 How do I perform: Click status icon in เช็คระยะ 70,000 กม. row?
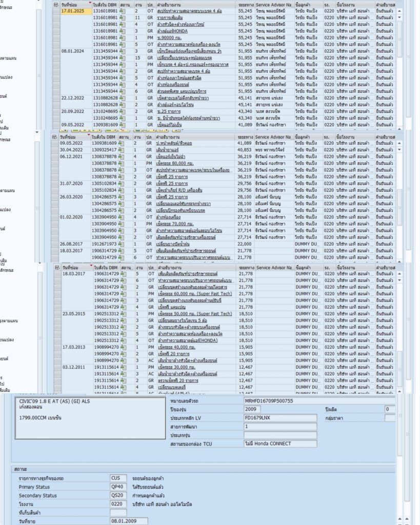[122, 224]
